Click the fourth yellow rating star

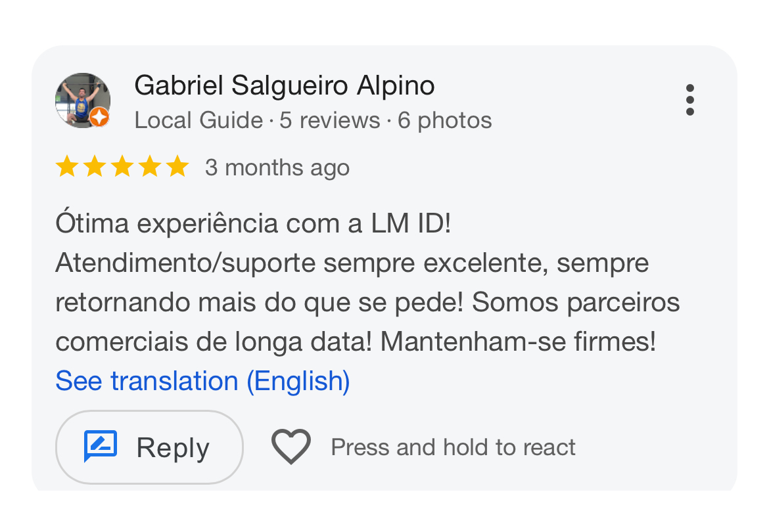pyautogui.click(x=150, y=167)
